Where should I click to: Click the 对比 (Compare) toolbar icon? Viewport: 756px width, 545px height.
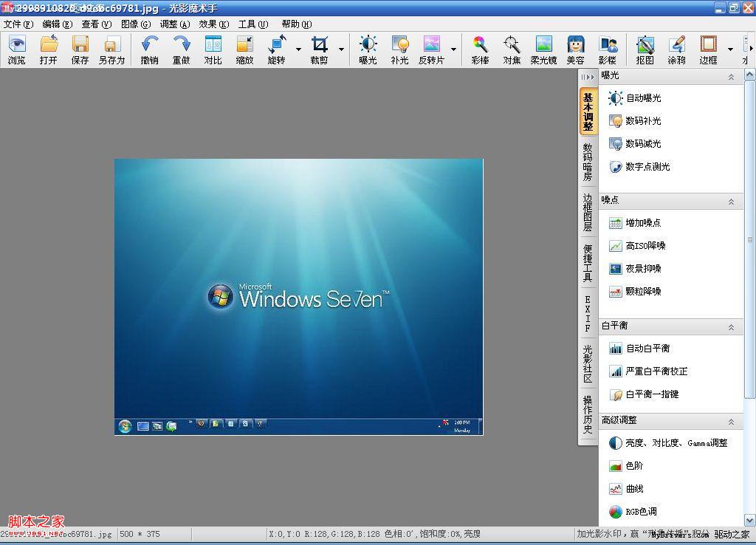coord(213,49)
